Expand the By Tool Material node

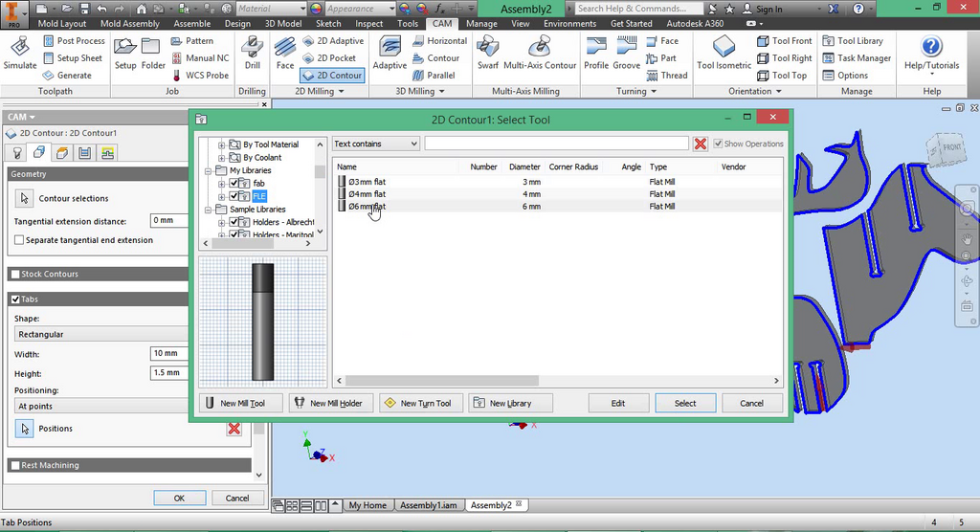tap(221, 144)
